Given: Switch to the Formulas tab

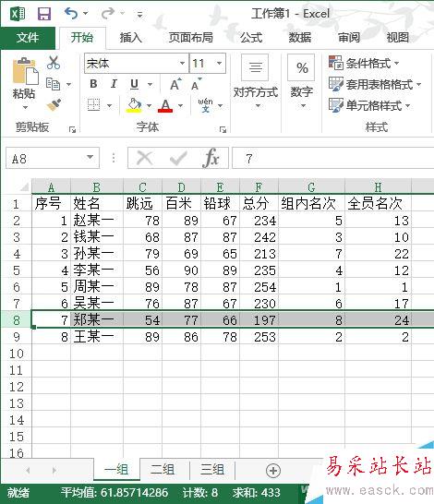Looking at the screenshot, I should pyautogui.click(x=251, y=38).
